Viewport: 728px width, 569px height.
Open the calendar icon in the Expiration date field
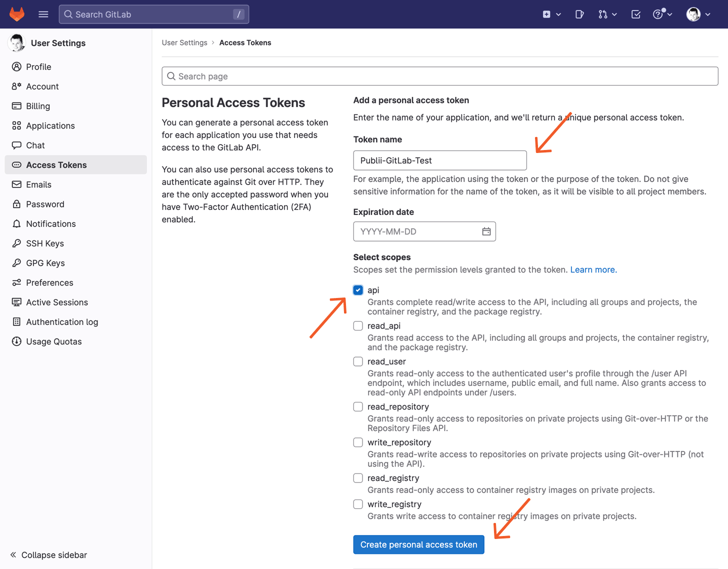pyautogui.click(x=486, y=231)
